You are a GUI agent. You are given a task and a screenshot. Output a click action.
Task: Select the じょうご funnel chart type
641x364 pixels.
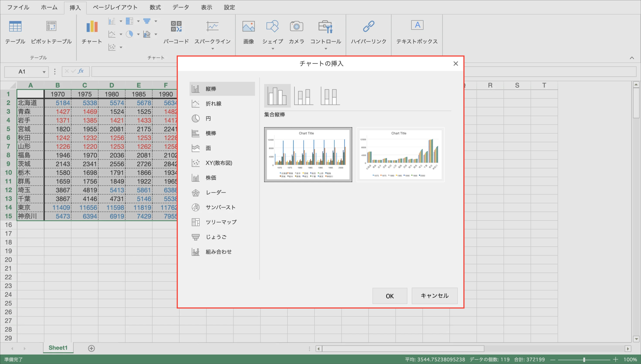(216, 237)
